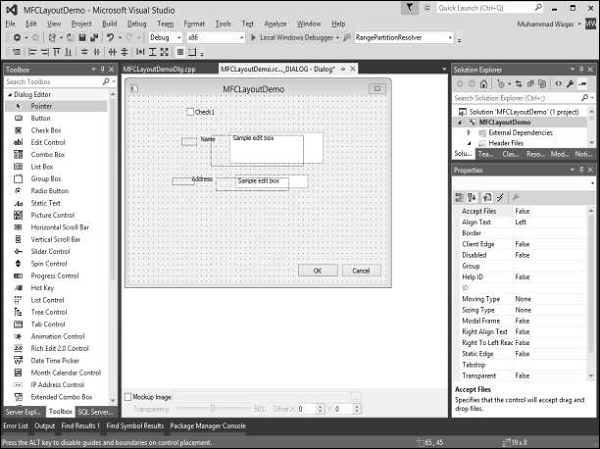Click the Categorized view icon in Properties
This screenshot has height=449, width=600.
(x=460, y=197)
